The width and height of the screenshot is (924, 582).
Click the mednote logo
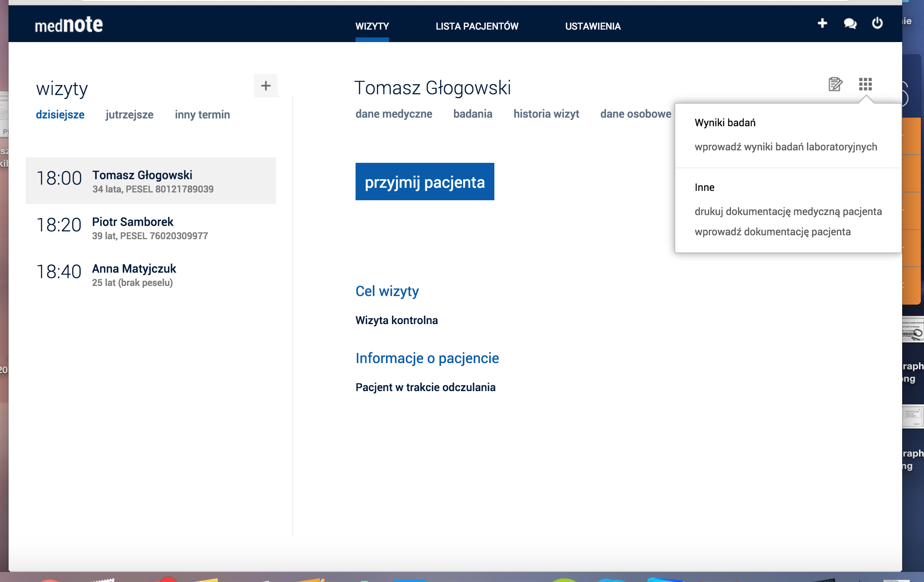click(69, 25)
